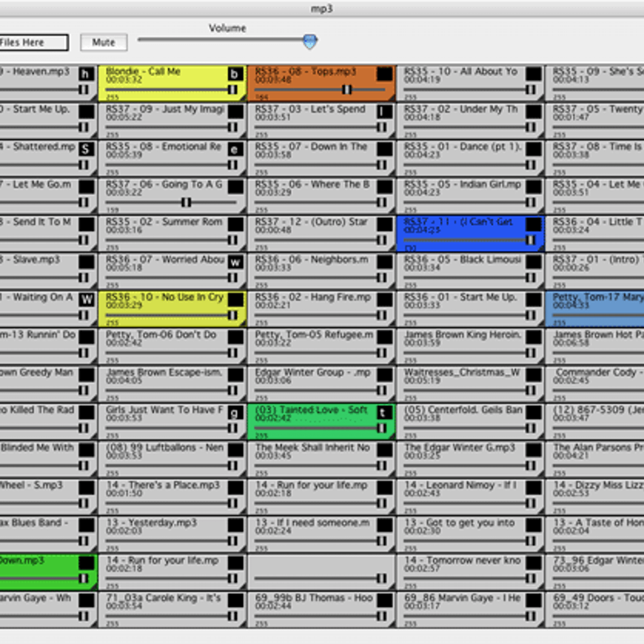
Task: Select the RS35 - 06 - Where The B cell
Action: point(321,196)
